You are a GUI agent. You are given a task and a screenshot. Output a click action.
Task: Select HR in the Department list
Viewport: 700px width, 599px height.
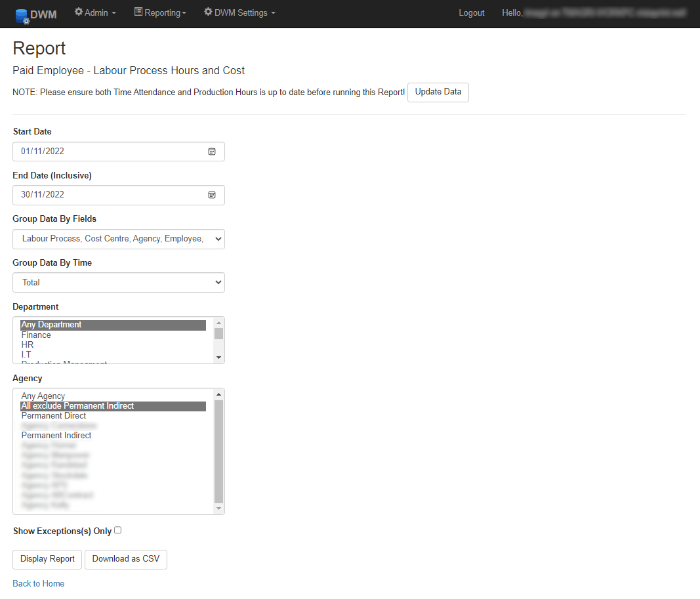(x=113, y=345)
